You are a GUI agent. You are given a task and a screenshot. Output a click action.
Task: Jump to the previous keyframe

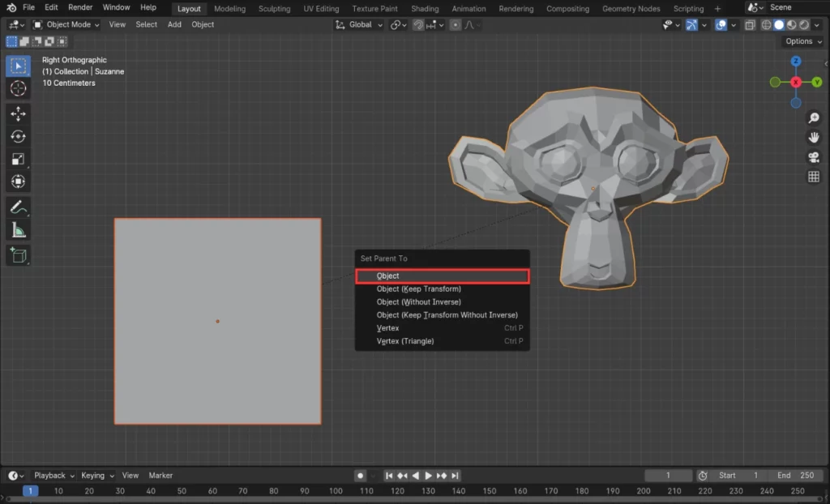coord(402,476)
